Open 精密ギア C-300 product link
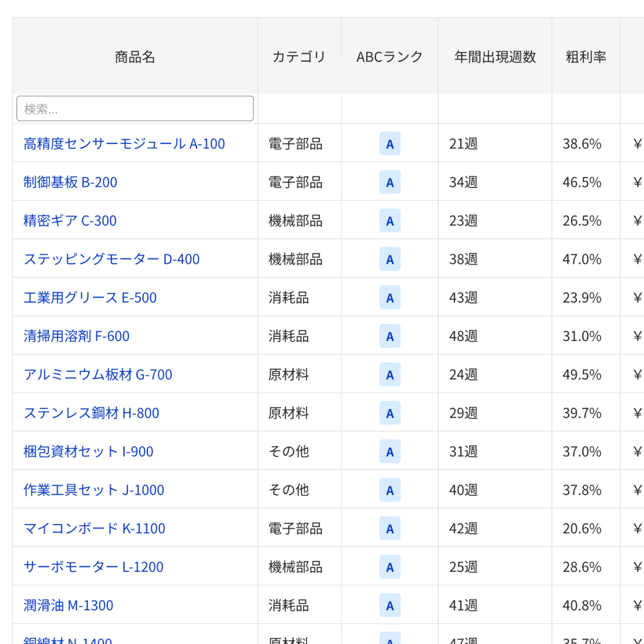Image resolution: width=644 pixels, height=644 pixels. 70,220
